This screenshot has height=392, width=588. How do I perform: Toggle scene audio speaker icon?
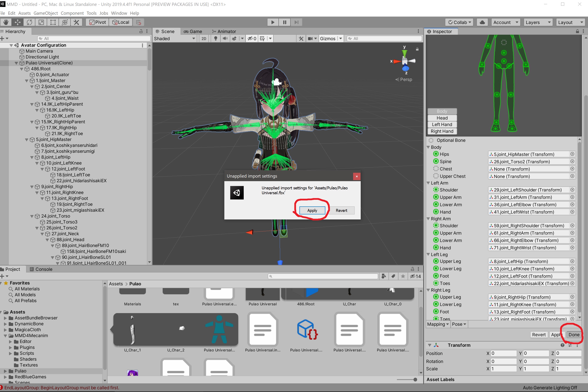[x=225, y=39]
